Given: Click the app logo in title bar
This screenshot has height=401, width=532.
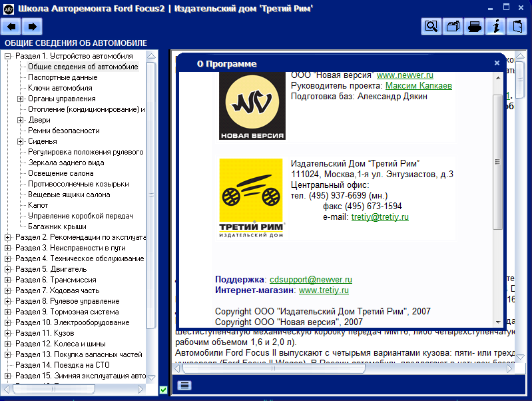Looking at the screenshot, I should 9,9.
